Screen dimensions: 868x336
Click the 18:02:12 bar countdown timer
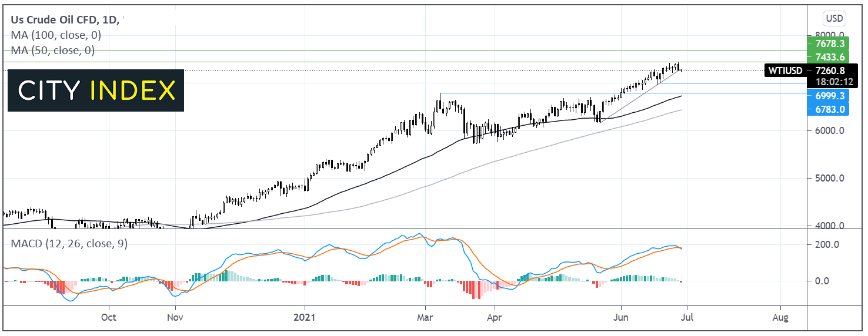tap(829, 82)
